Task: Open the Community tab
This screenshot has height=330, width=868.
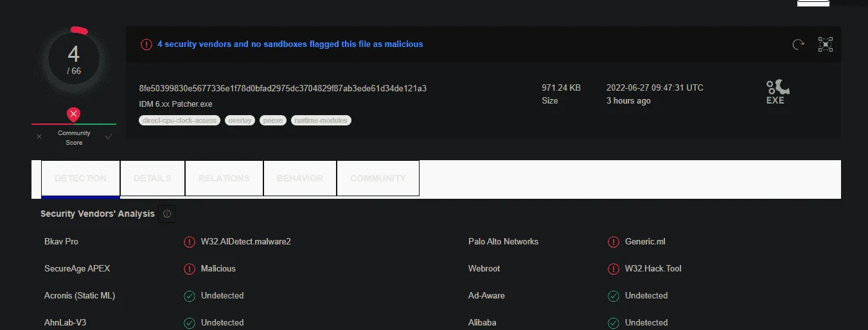Action: point(378,178)
